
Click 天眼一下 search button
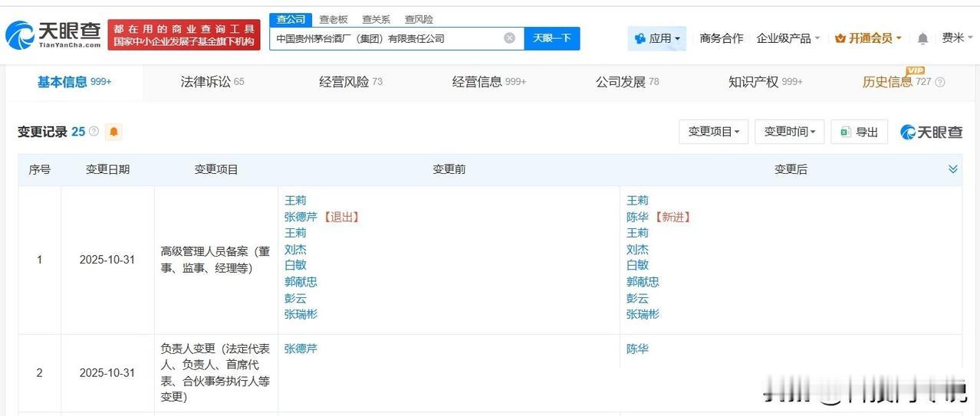click(x=552, y=38)
